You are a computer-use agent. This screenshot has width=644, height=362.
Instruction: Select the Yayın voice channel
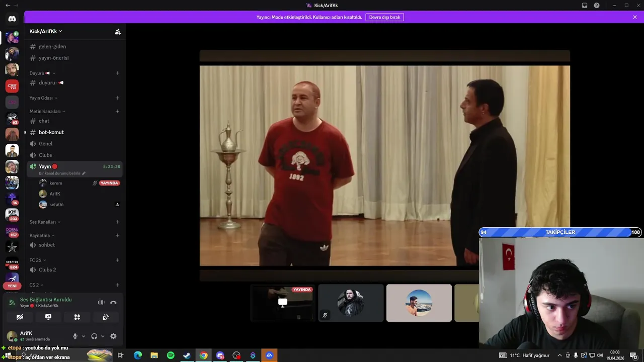tap(74, 169)
